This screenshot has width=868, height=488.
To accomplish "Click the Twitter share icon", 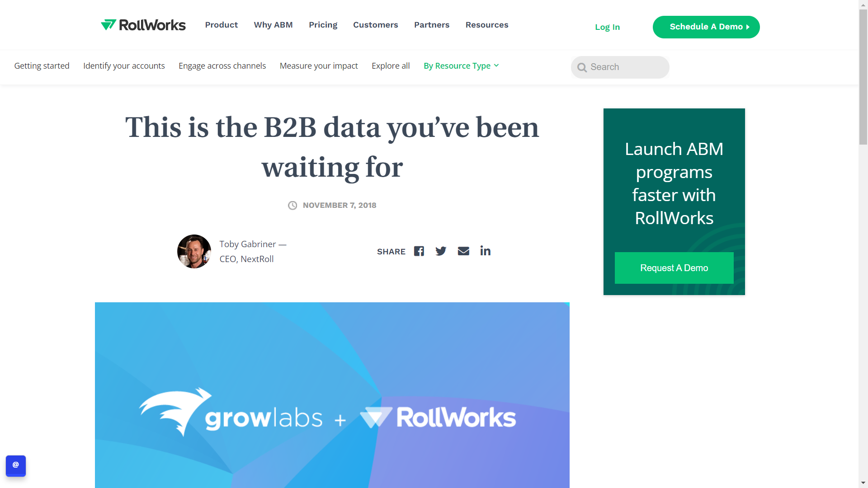I will (441, 250).
